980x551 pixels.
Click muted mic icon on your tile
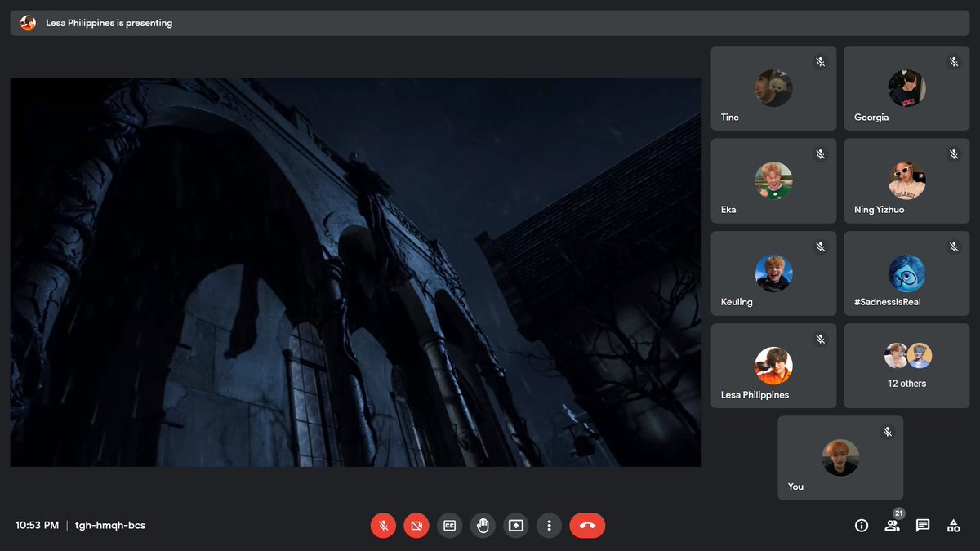pyautogui.click(x=887, y=432)
